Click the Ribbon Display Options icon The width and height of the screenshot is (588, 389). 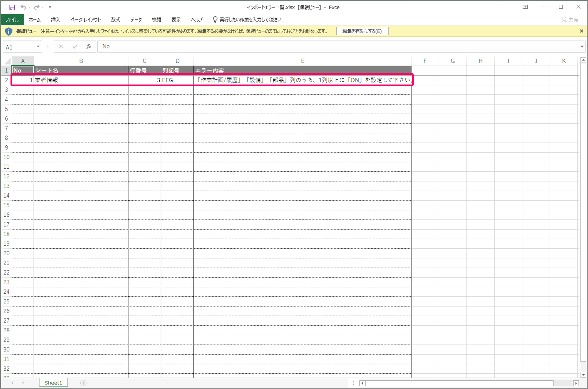(525, 7)
